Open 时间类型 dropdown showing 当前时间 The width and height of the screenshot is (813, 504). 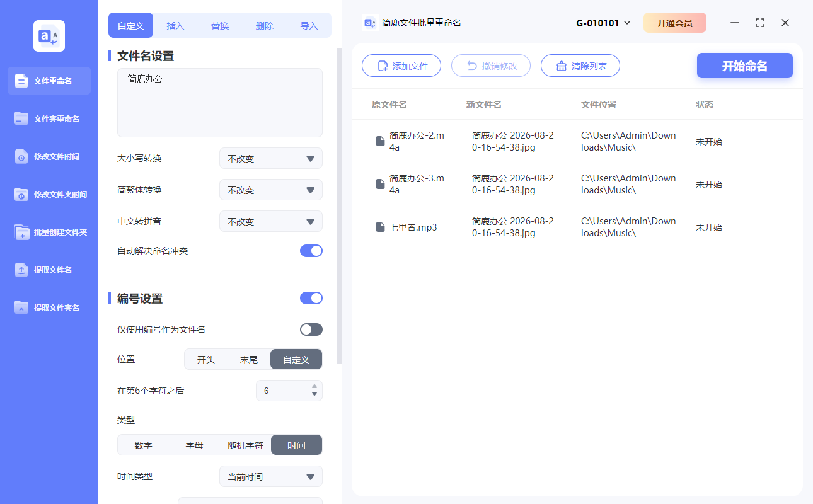(271, 477)
